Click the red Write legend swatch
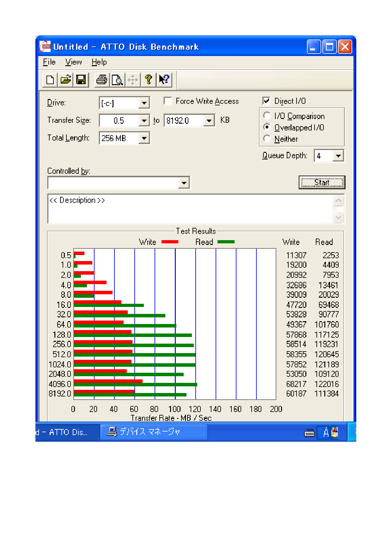Image resolution: width=392 pixels, height=555 pixels. 170,242
